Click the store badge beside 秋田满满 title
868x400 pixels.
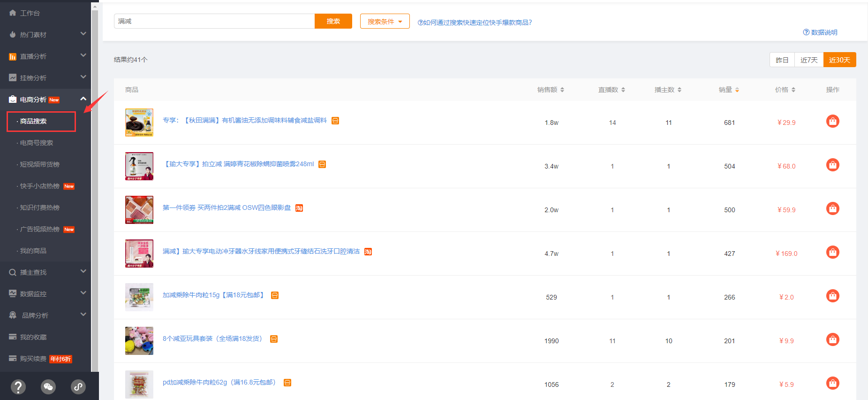tap(335, 121)
